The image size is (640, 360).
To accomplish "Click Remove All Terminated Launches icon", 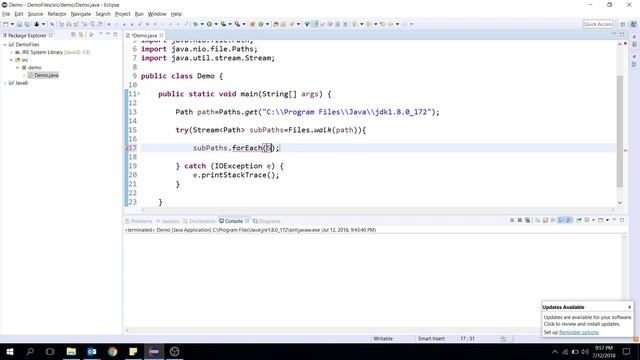I will point(527,220).
